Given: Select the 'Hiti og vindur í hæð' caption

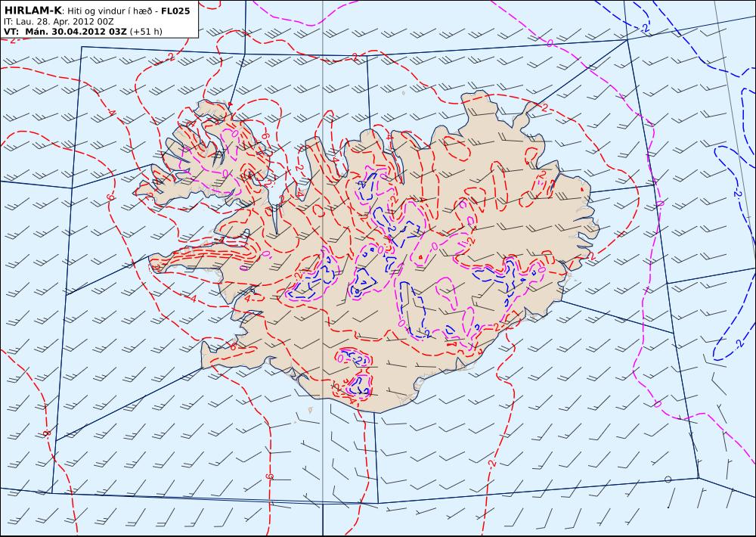Looking at the screenshot, I should pyautogui.click(x=110, y=11).
